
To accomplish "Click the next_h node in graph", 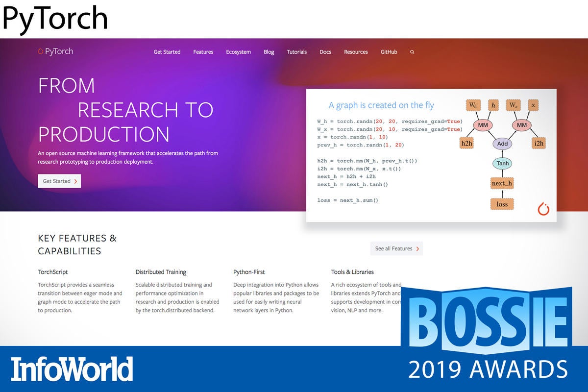I will [502, 183].
